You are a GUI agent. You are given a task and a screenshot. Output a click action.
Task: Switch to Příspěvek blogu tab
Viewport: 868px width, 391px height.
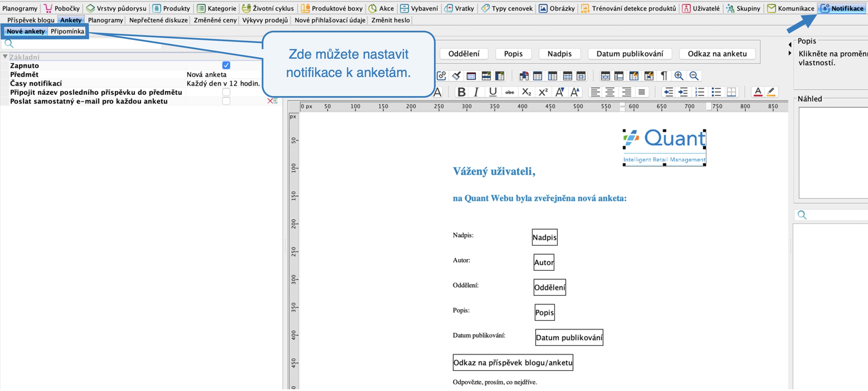[31, 20]
